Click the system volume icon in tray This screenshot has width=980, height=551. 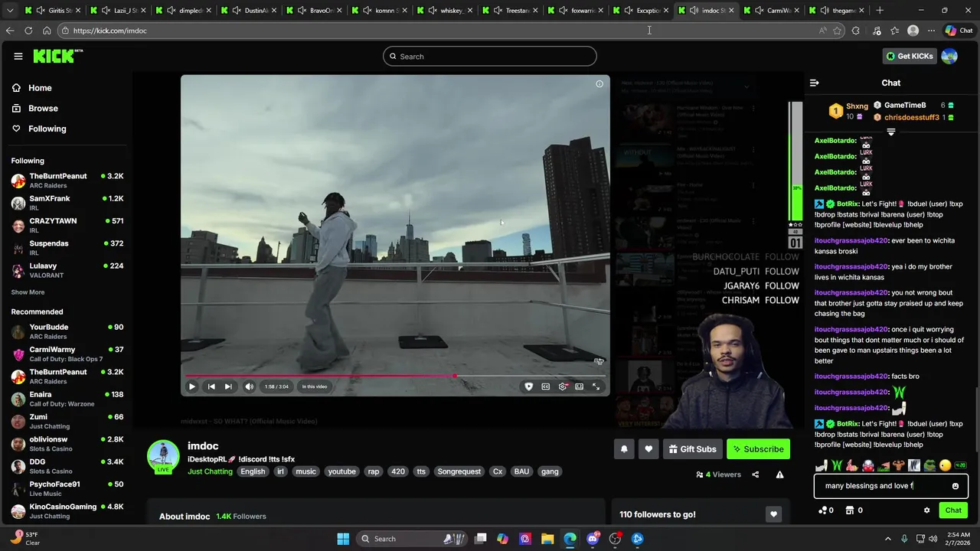933,539
